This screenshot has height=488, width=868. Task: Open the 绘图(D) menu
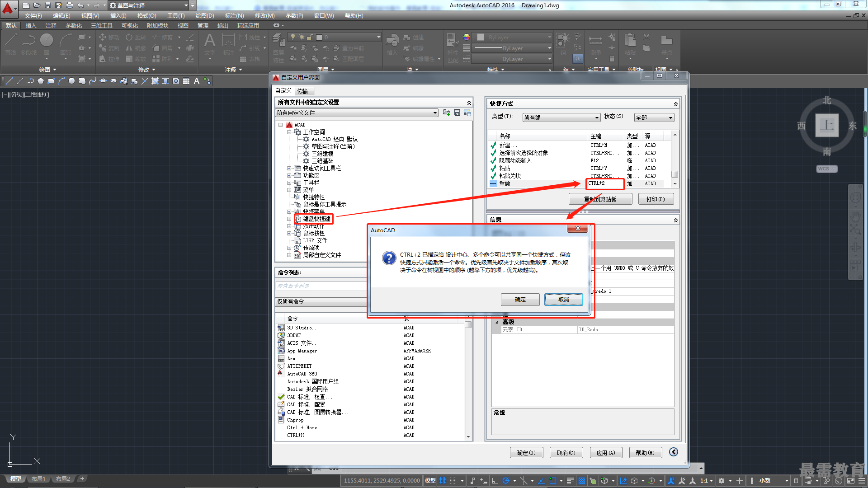tap(204, 16)
